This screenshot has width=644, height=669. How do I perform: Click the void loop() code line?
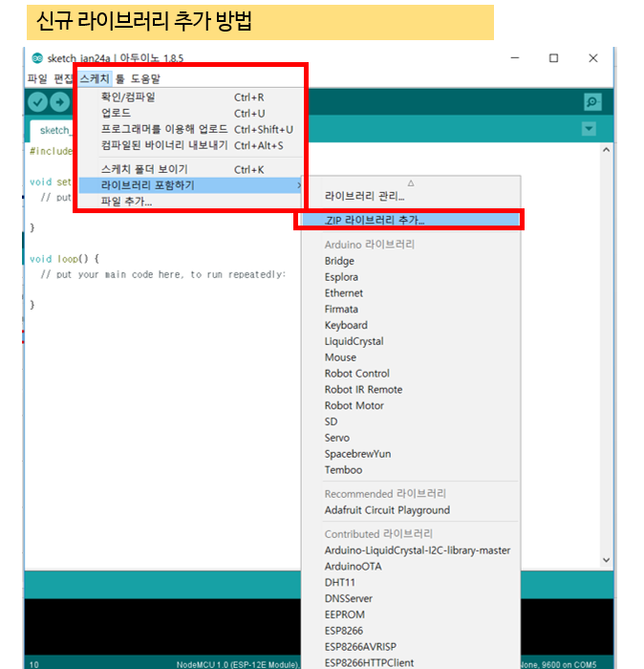(x=64, y=259)
